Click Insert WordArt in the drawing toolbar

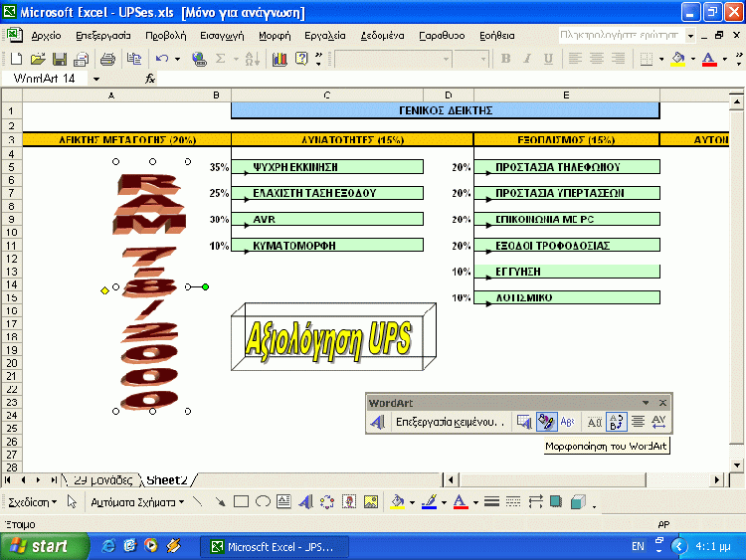(x=305, y=502)
